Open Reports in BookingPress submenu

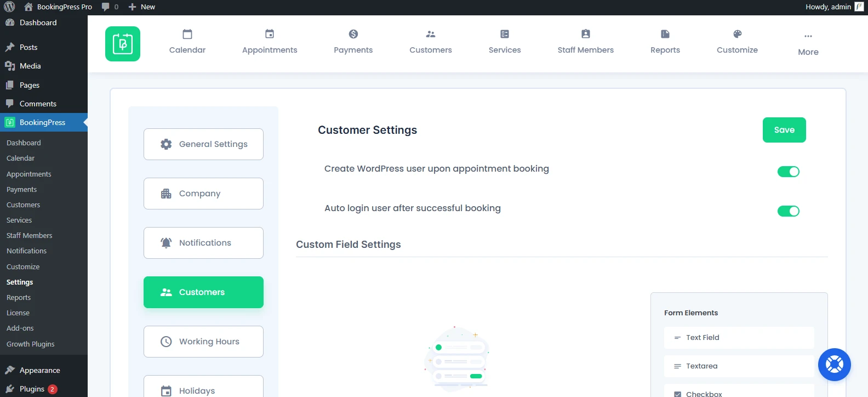point(19,297)
